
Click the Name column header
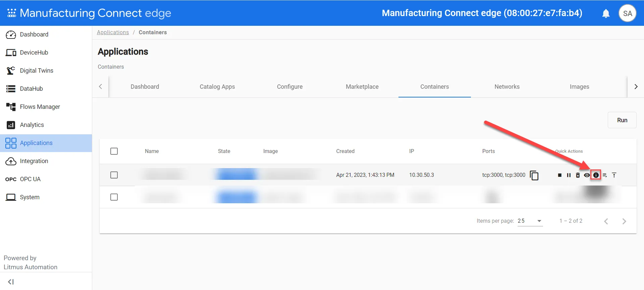152,151
